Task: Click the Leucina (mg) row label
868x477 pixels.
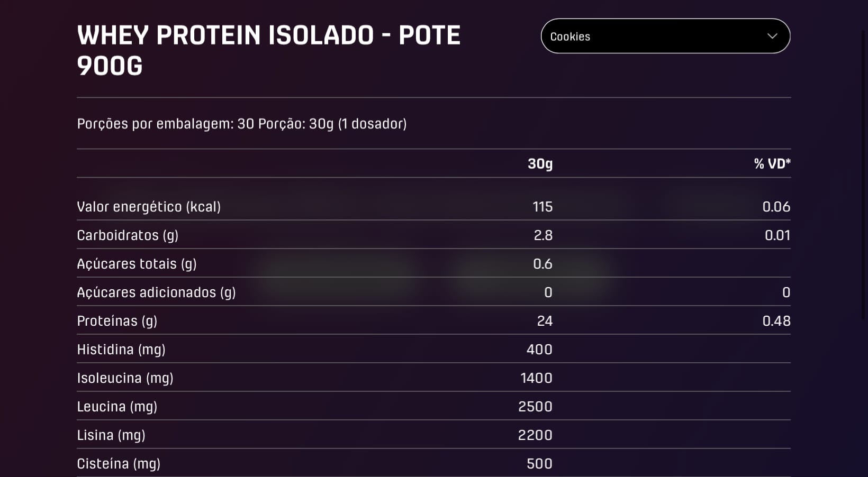Action: coord(117,406)
